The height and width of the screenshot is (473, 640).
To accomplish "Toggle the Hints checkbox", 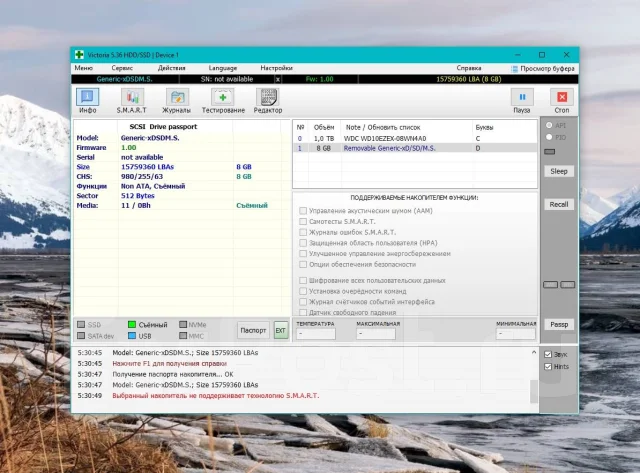I will (x=548, y=366).
